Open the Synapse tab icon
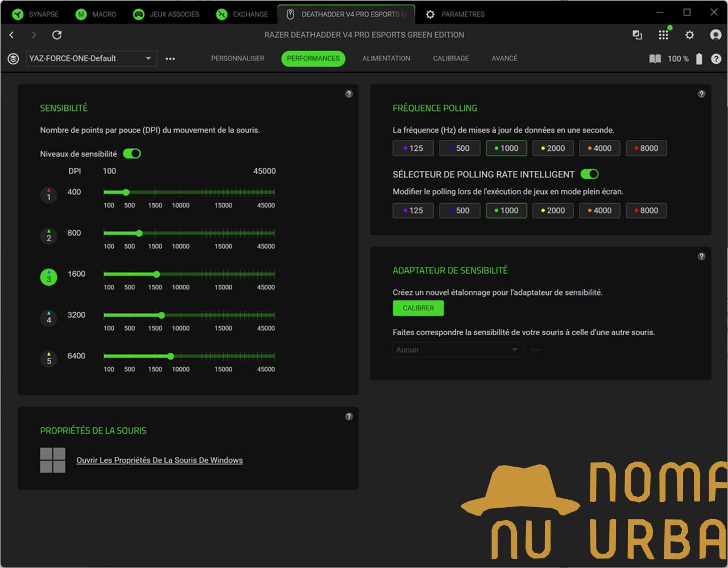 point(17,14)
